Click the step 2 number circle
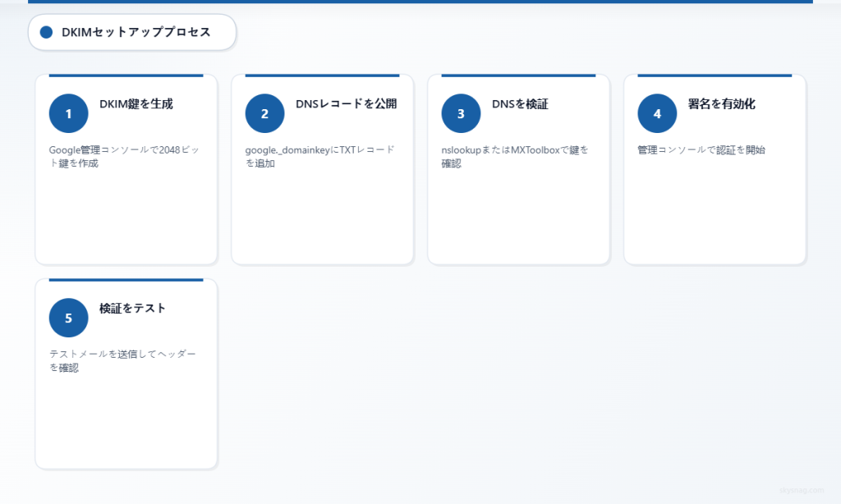This screenshot has height=504, width=841. (265, 113)
